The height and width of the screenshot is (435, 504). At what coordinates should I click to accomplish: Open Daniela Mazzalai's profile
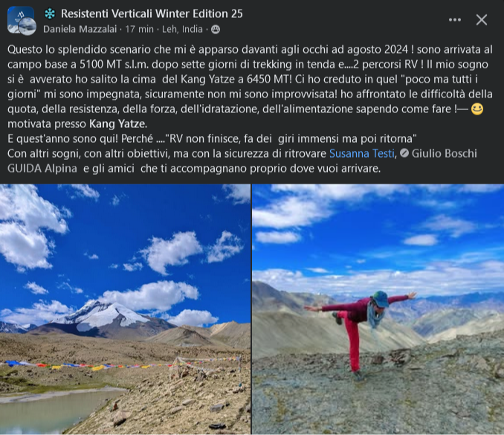(80, 29)
